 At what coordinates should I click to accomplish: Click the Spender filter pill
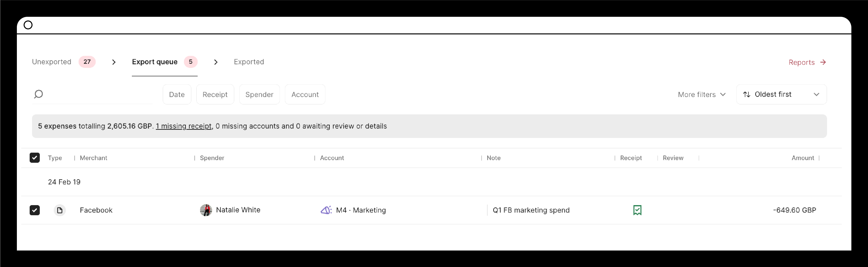point(259,94)
